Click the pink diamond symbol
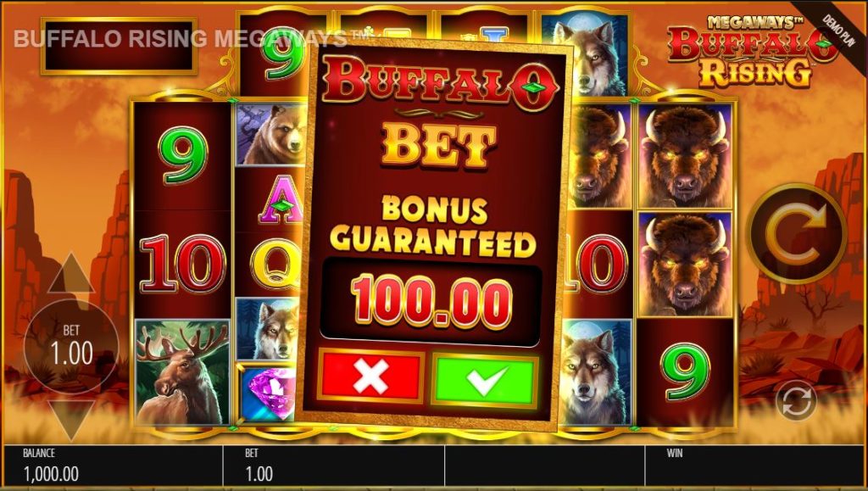Image resolution: width=868 pixels, height=491 pixels. point(268,393)
